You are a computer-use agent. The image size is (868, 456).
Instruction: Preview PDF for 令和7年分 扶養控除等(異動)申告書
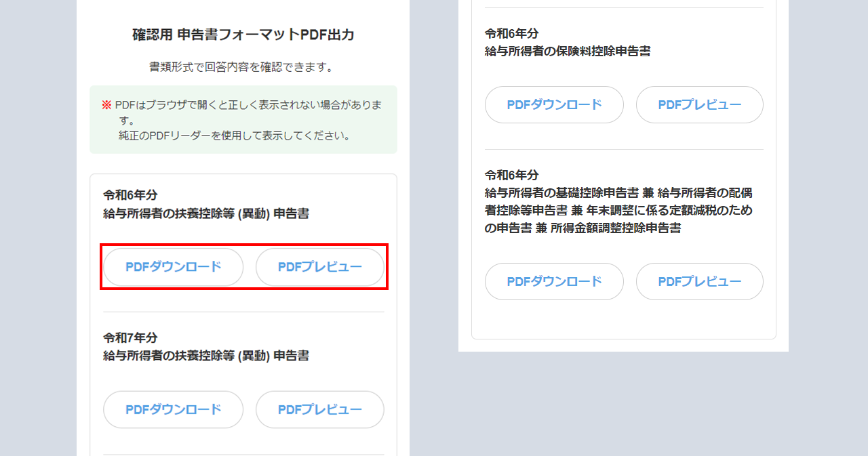[x=320, y=409]
